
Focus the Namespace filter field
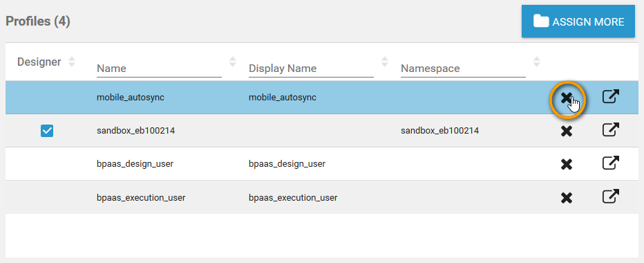click(x=463, y=69)
